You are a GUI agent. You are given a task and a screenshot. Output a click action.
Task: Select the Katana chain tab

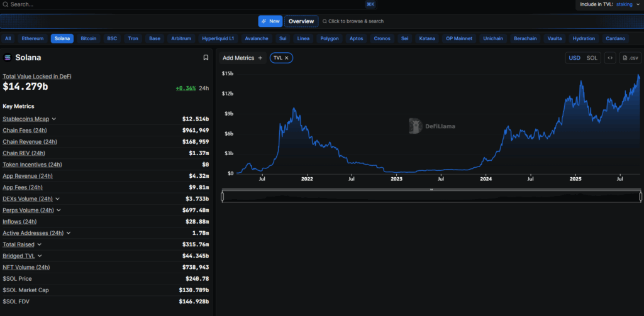tap(427, 38)
